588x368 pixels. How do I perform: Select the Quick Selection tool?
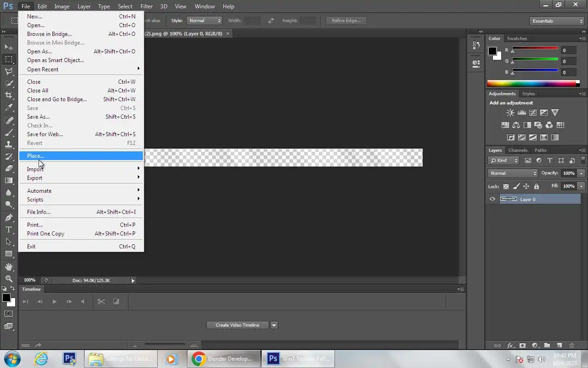click(x=9, y=83)
